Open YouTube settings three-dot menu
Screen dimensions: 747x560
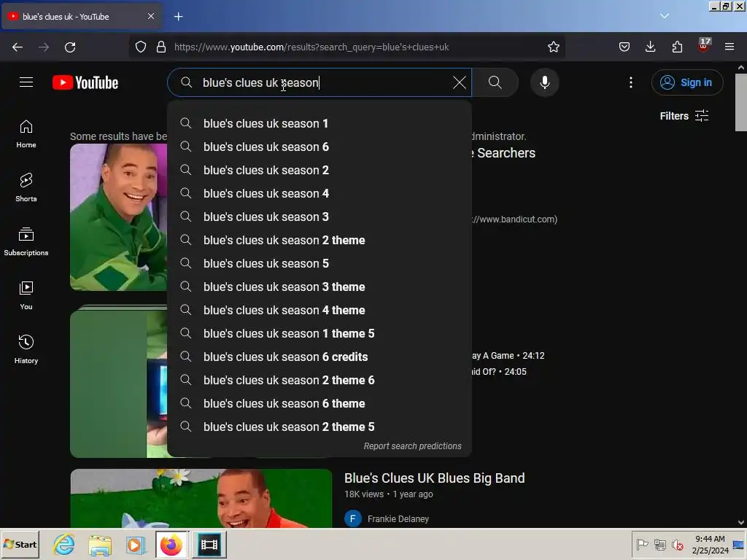(x=631, y=82)
